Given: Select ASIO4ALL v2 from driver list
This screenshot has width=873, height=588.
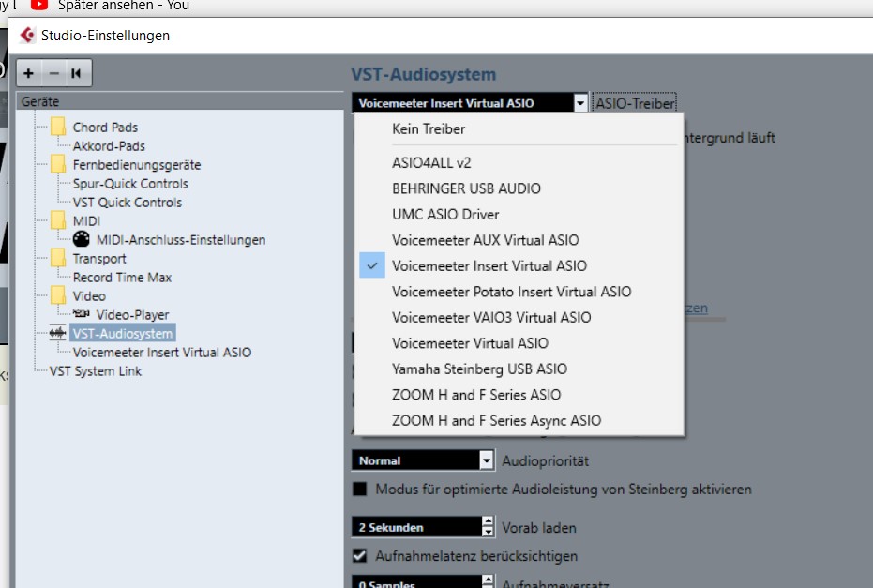Looking at the screenshot, I should (431, 162).
